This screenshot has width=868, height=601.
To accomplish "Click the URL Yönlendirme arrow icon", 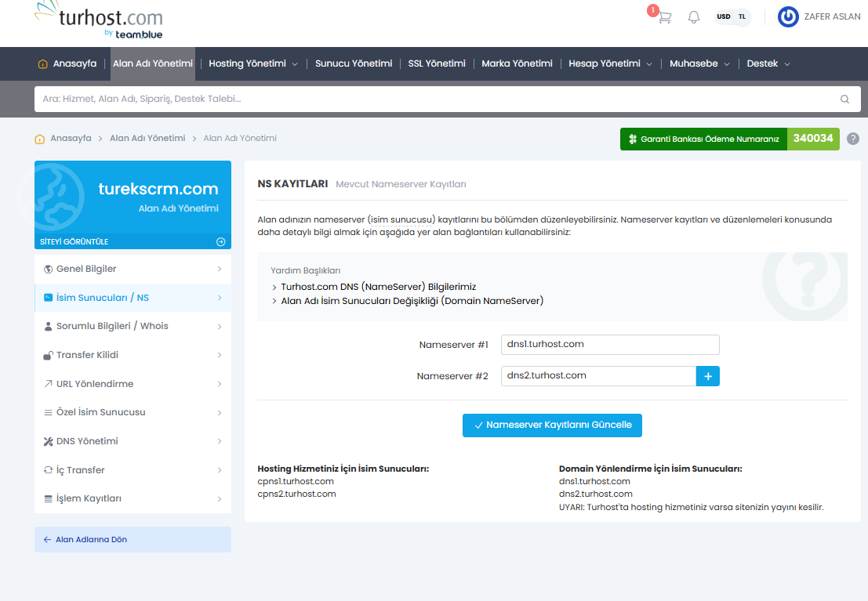I will click(x=48, y=383).
